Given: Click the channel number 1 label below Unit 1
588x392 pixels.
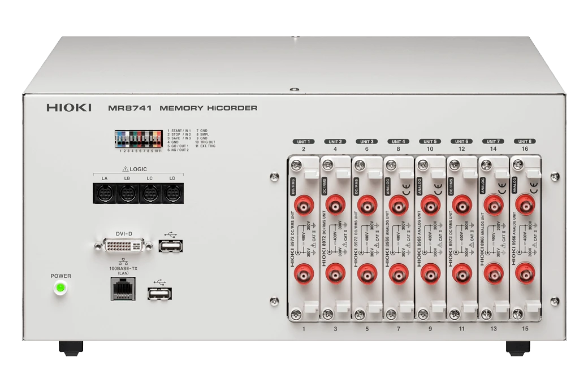Looking at the screenshot, I should pyautogui.click(x=304, y=329).
